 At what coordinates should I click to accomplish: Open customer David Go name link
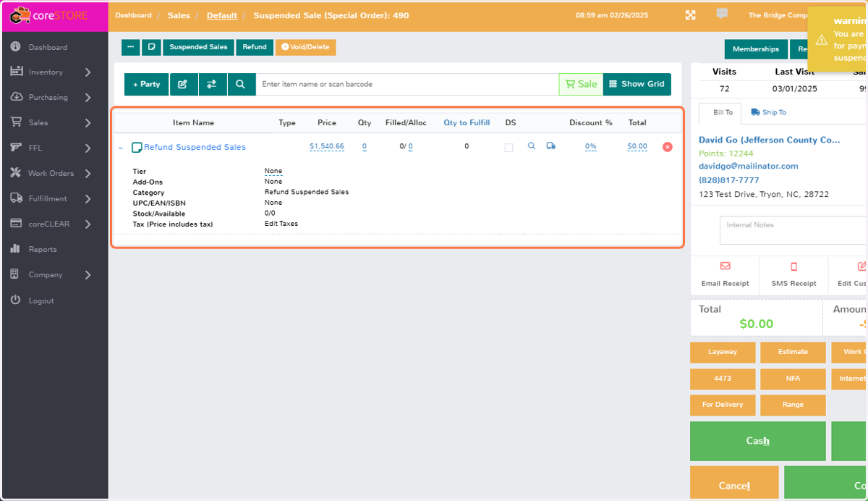[x=769, y=140]
